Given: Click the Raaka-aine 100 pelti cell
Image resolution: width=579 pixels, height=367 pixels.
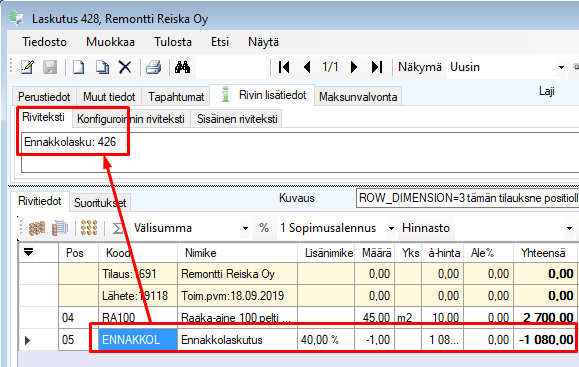Looking at the screenshot, I should point(237,318).
